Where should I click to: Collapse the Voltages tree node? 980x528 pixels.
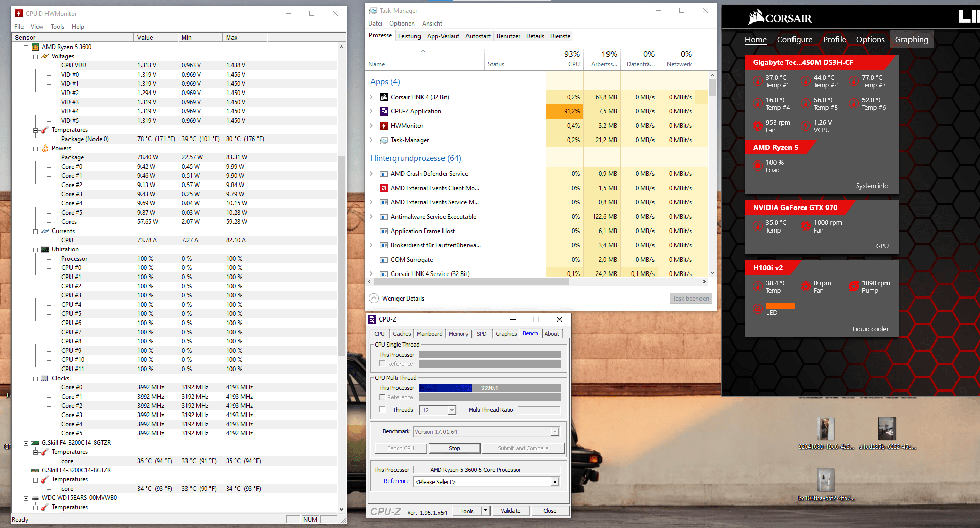pyautogui.click(x=35, y=56)
